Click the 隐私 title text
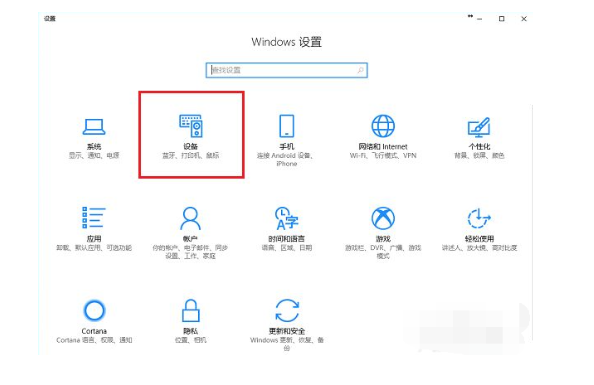 191,331
